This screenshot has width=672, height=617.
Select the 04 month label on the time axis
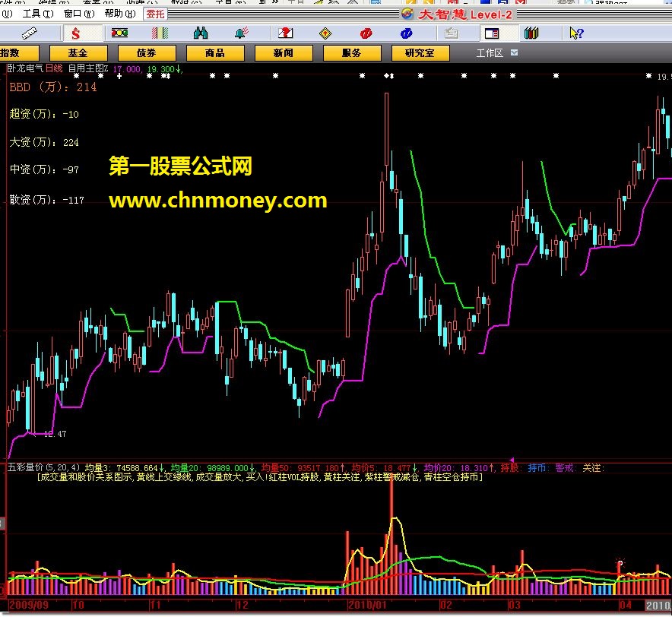(x=626, y=605)
